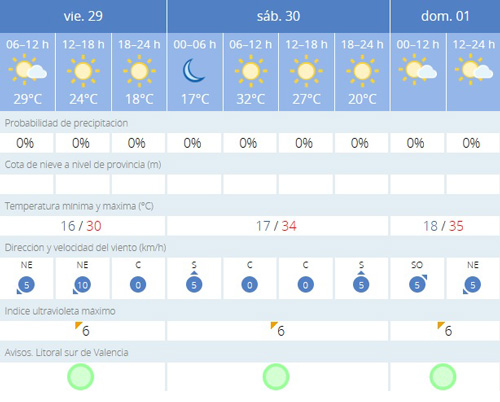Click the sun icon showing 32°C on Saturday
500x402 pixels.
click(x=251, y=71)
